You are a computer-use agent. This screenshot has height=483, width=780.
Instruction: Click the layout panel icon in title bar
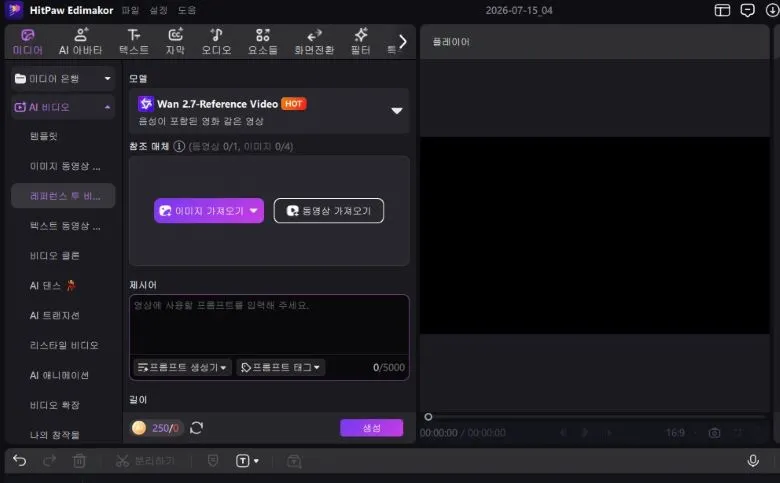coord(722,10)
